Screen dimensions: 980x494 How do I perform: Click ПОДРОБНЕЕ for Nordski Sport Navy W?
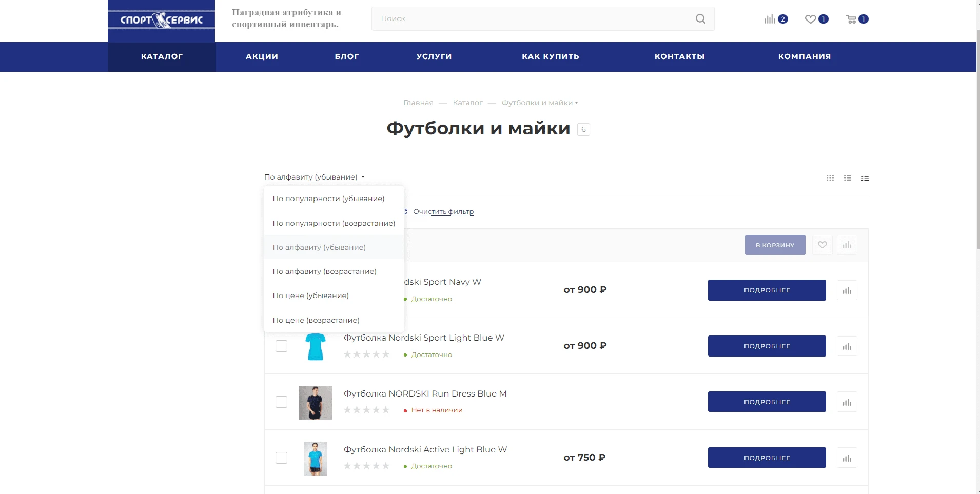pyautogui.click(x=767, y=290)
